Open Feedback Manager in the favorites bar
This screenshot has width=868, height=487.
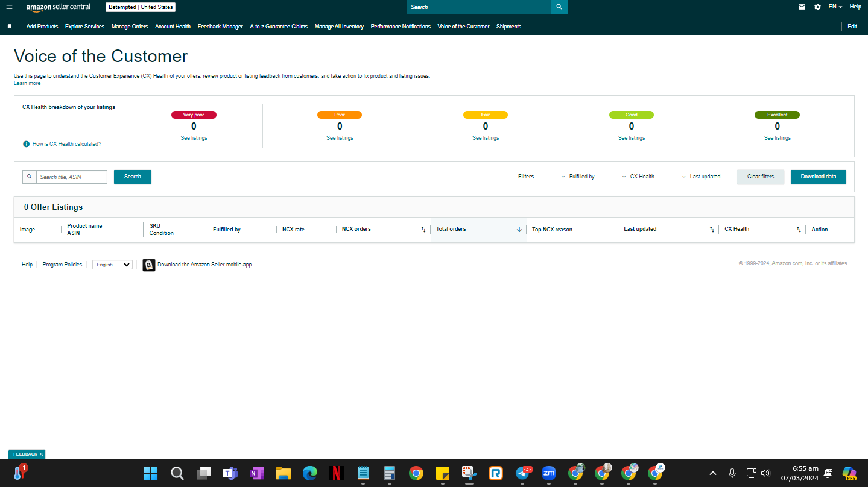pyautogui.click(x=220, y=27)
